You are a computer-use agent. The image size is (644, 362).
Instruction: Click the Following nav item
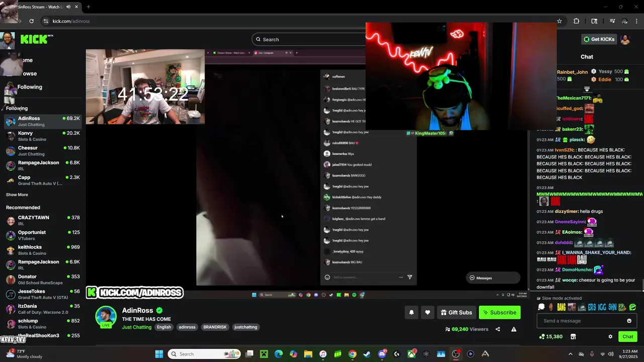[x=30, y=87]
